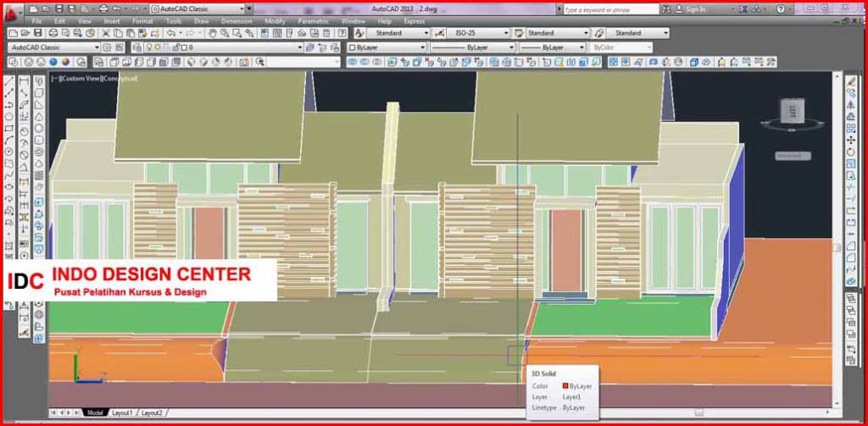Select the Mirror modify tool
The height and width of the screenshot is (426, 868).
pyautogui.click(x=851, y=105)
